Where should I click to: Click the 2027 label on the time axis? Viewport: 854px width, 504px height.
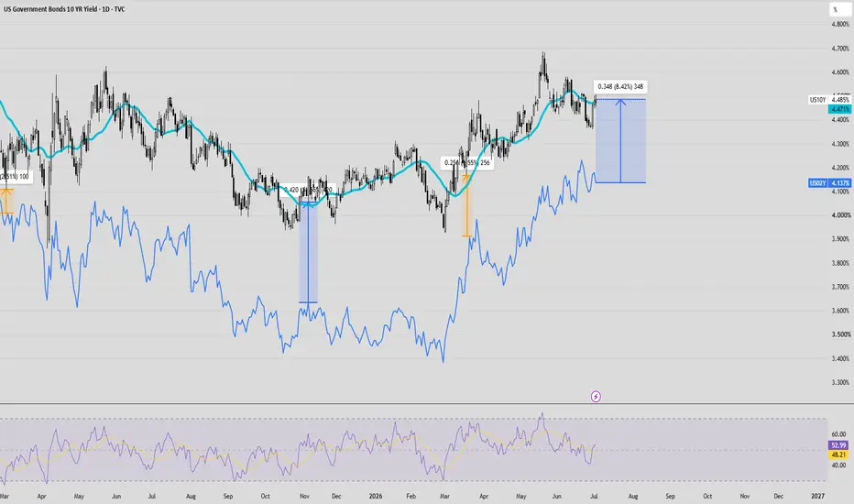817,497
